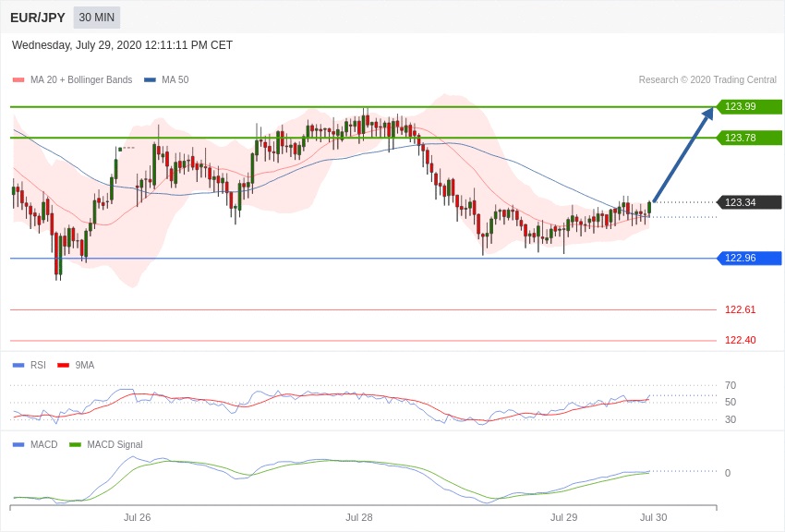The height and width of the screenshot is (532, 785).
Task: Click the date and time stamp text
Action: (122, 45)
